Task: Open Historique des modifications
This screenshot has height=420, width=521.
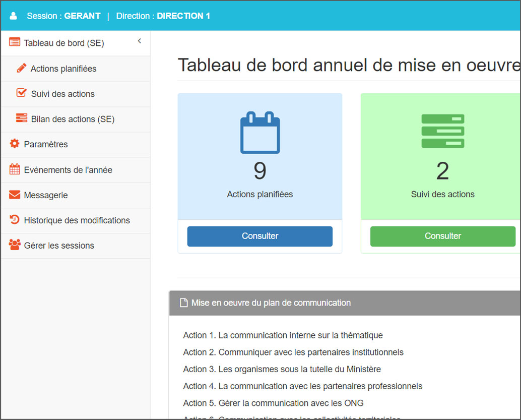Action: [x=76, y=220]
